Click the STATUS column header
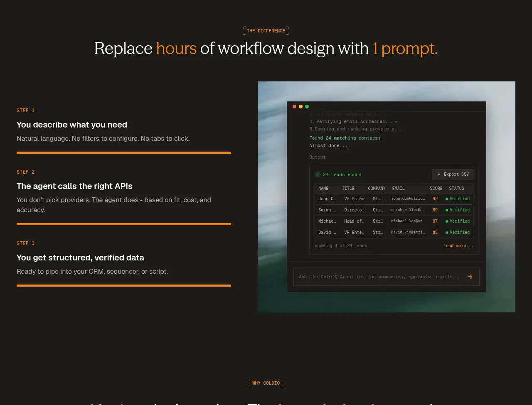Image resolution: width=532 pixels, height=405 pixels. 456,189
